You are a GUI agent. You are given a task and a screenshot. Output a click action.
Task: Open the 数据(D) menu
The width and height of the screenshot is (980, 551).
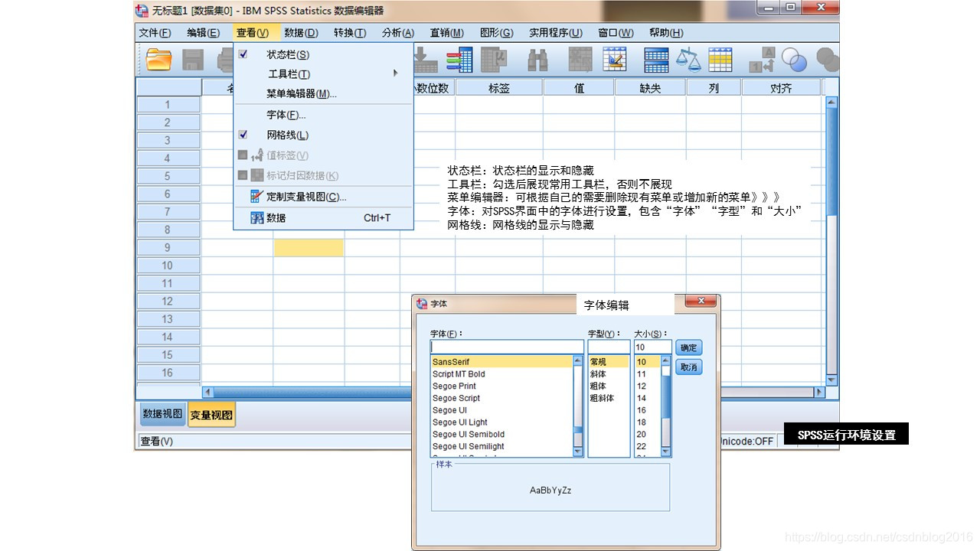pyautogui.click(x=301, y=33)
